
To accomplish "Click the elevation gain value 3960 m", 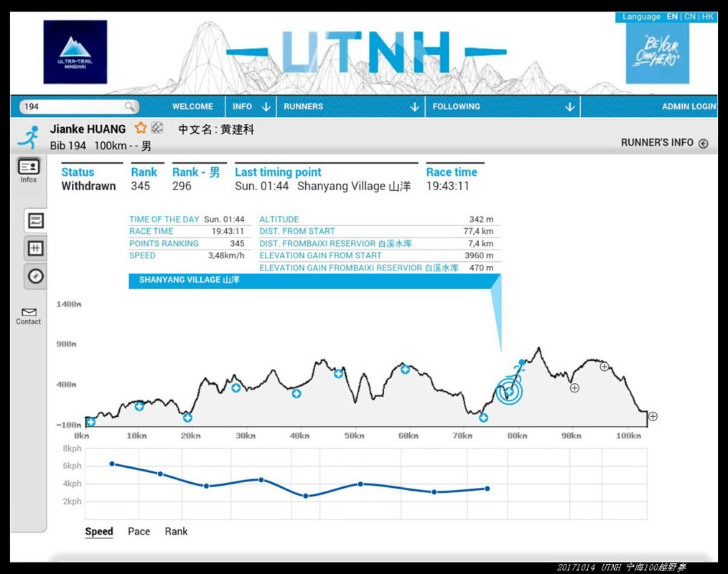I will 479,255.
